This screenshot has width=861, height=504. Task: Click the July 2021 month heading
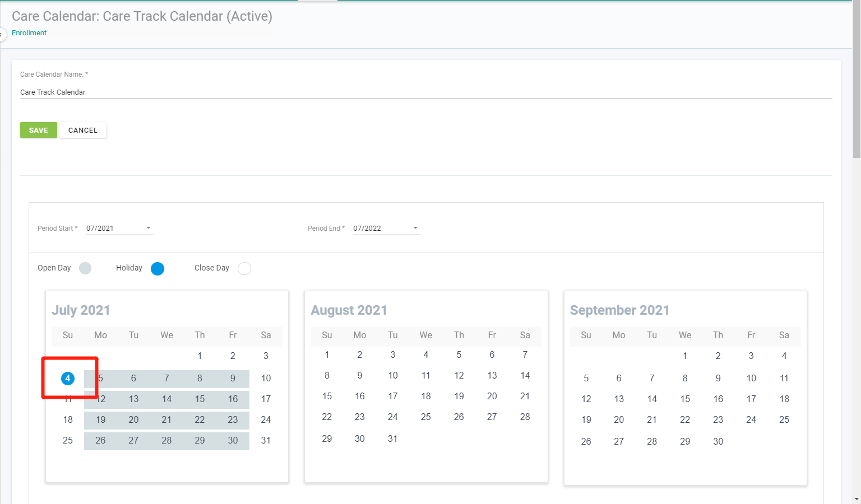[x=81, y=310]
